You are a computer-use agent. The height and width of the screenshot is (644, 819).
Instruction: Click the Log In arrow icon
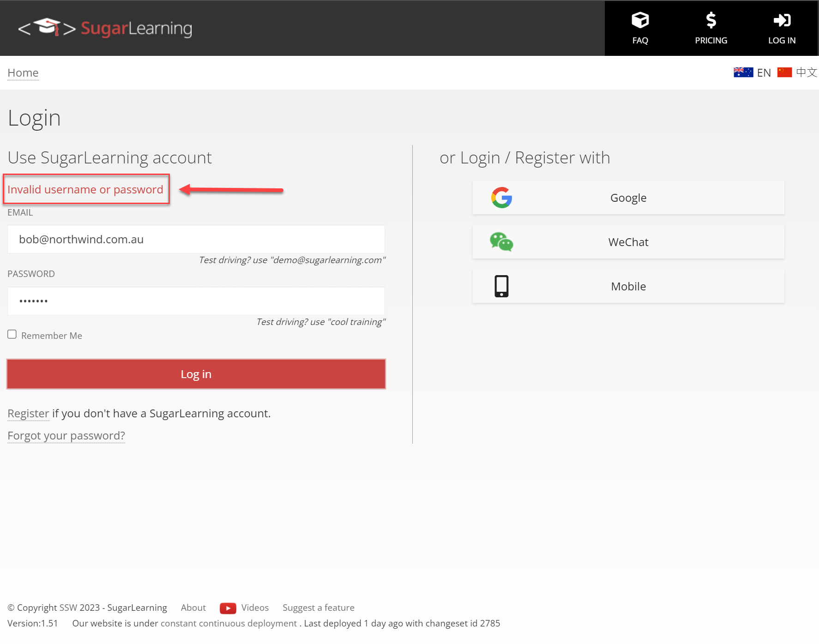click(782, 20)
